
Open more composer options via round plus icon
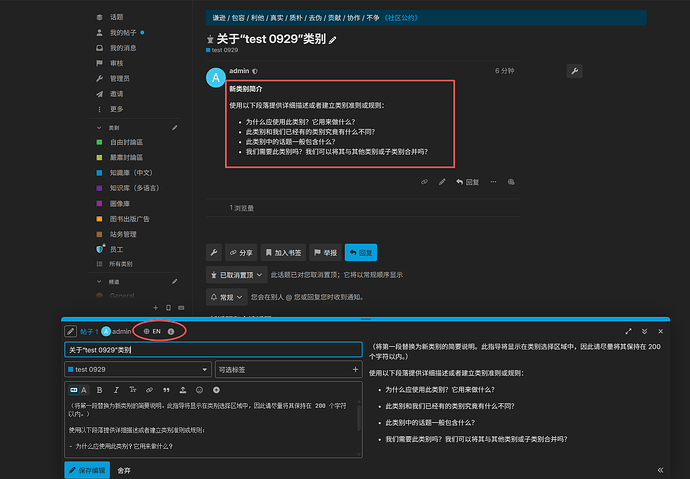point(216,390)
